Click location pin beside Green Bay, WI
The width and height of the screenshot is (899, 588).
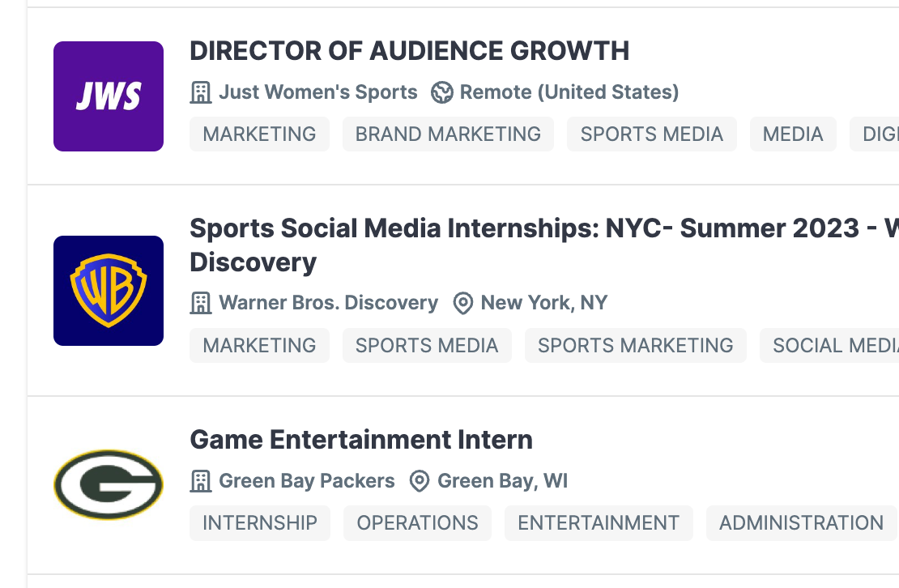click(420, 481)
